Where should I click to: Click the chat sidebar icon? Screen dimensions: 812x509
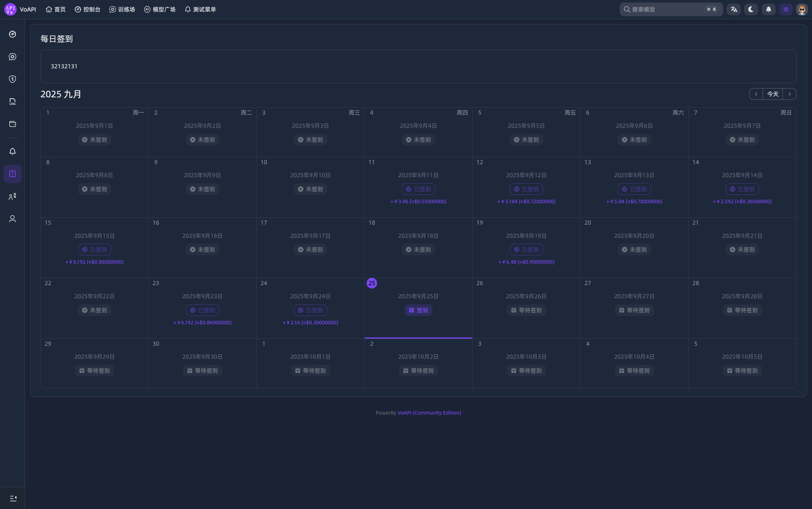click(x=12, y=56)
